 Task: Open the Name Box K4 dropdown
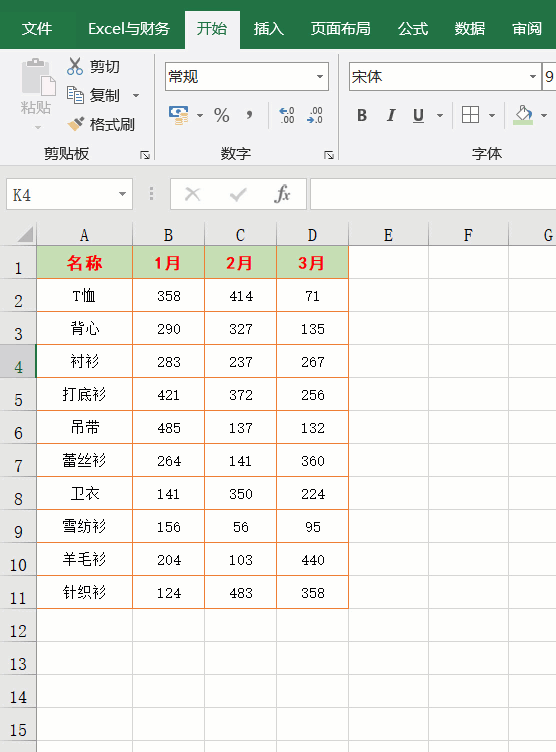tap(122, 194)
